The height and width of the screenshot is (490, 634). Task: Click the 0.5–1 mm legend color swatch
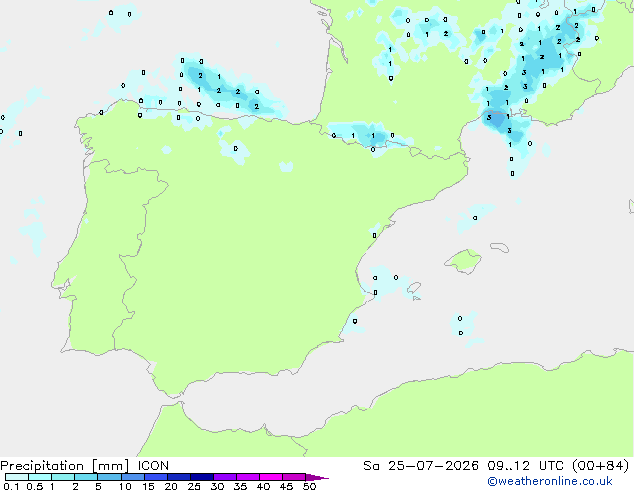pyautogui.click(x=40, y=477)
